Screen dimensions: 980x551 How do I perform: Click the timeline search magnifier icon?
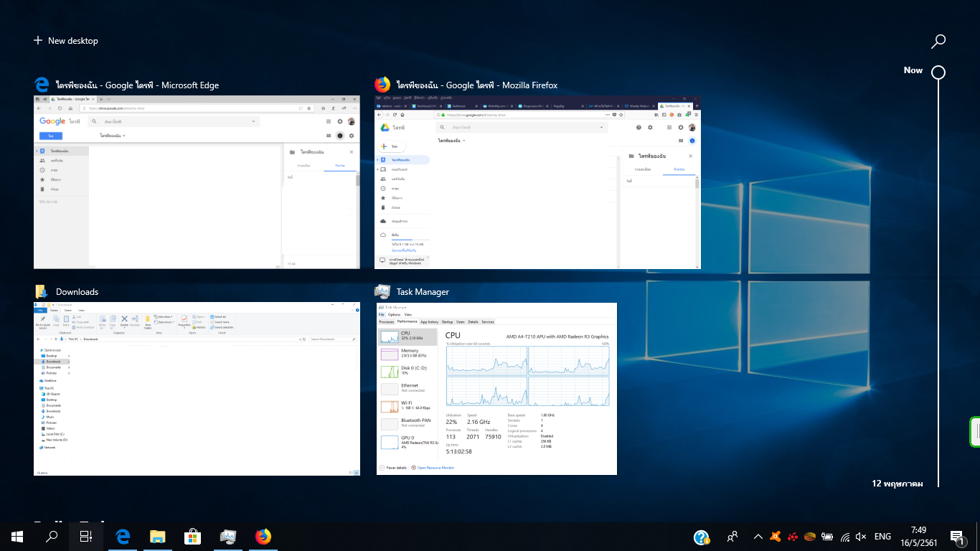[938, 42]
